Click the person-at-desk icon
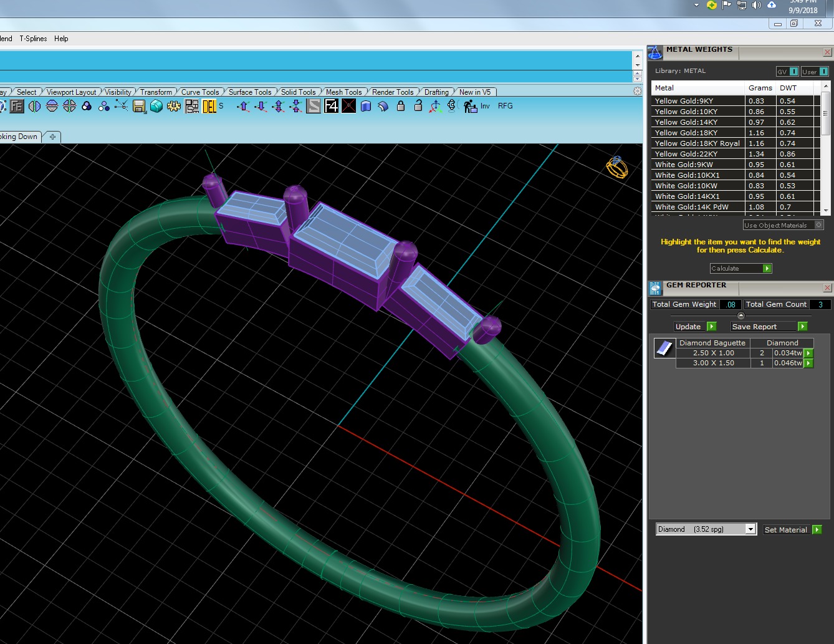This screenshot has height=644, width=834. pos(470,106)
